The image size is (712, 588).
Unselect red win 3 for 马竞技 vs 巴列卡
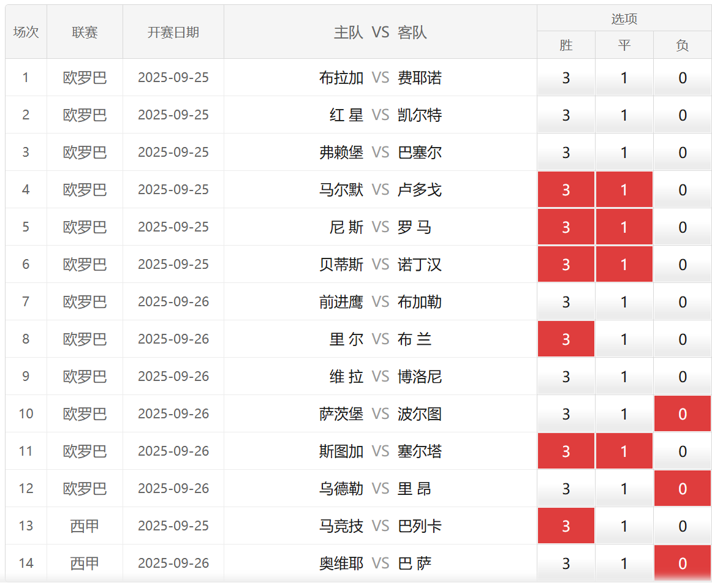point(566,526)
